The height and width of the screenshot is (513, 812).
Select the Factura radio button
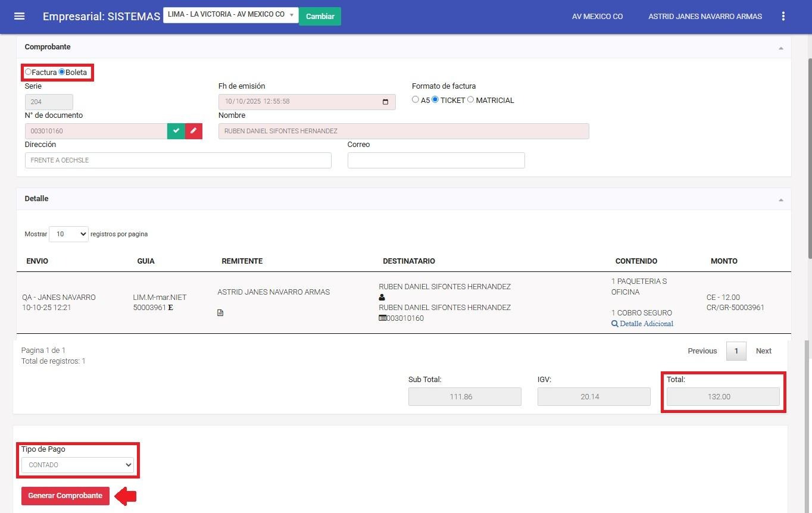click(28, 72)
